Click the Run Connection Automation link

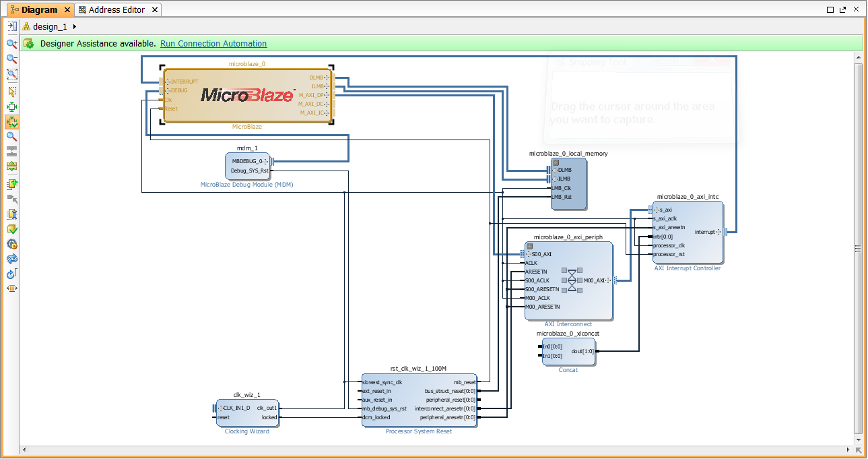[x=213, y=44]
